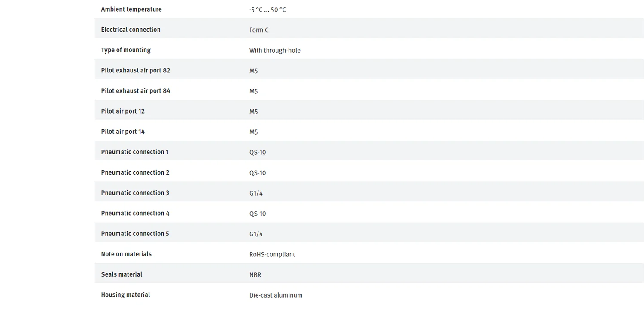
Task: Click the Type of mounting label
Action: [126, 50]
